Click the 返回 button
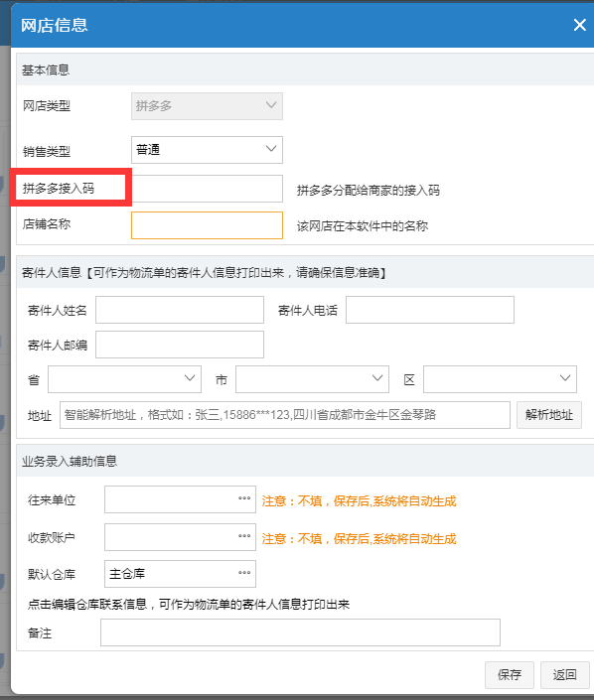594x700 pixels. pyautogui.click(x=564, y=675)
